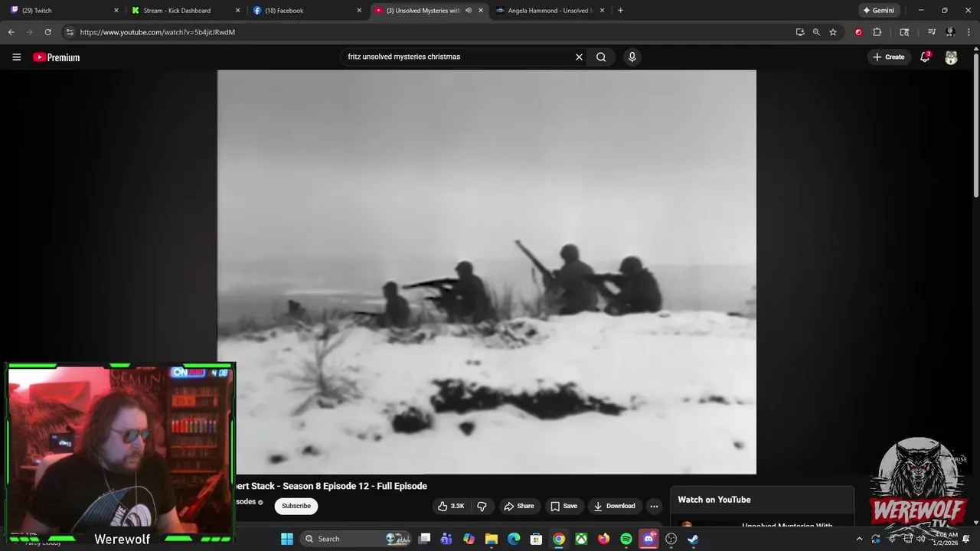Clear the YouTube search box text
The image size is (980, 551).
[579, 57]
